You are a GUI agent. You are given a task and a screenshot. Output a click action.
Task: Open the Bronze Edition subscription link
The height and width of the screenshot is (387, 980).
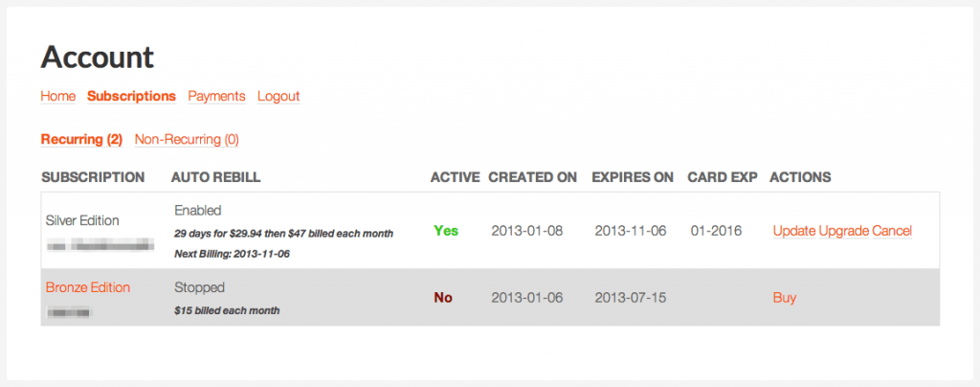[88, 287]
